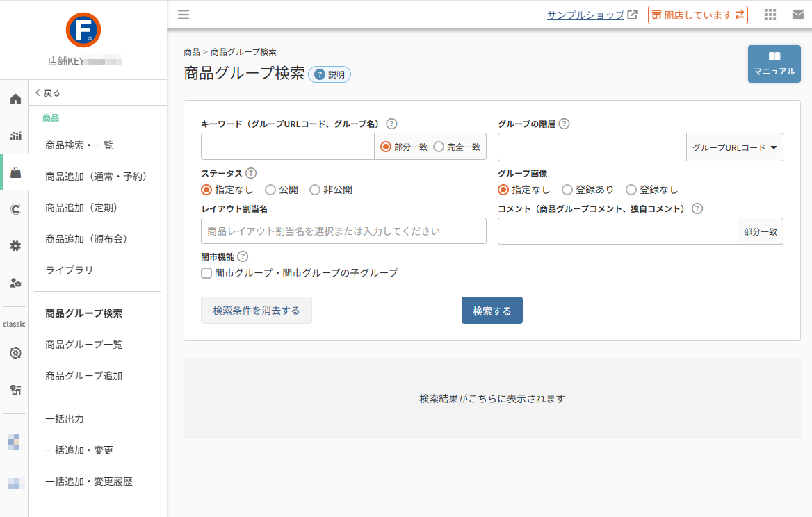Select 登録あり image radio
Viewport: 812px width, 517px height.
tap(567, 190)
